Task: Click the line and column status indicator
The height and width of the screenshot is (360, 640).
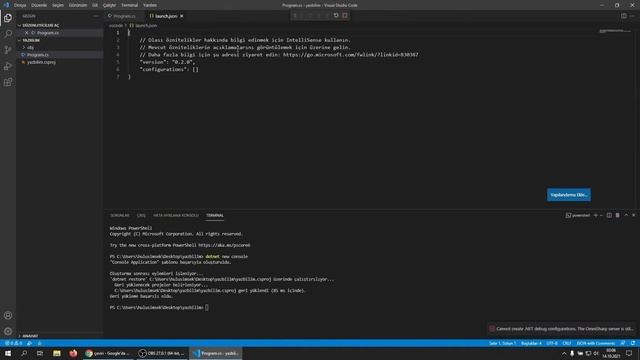Action: 502,343
